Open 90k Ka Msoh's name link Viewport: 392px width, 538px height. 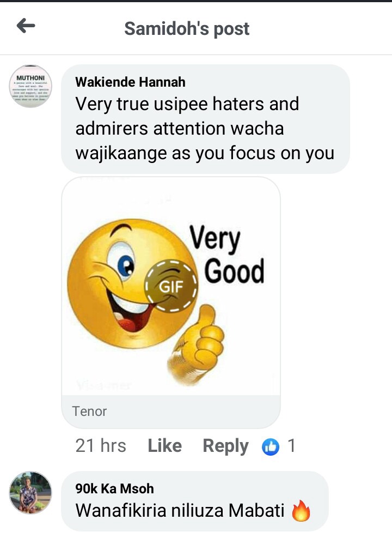(114, 488)
